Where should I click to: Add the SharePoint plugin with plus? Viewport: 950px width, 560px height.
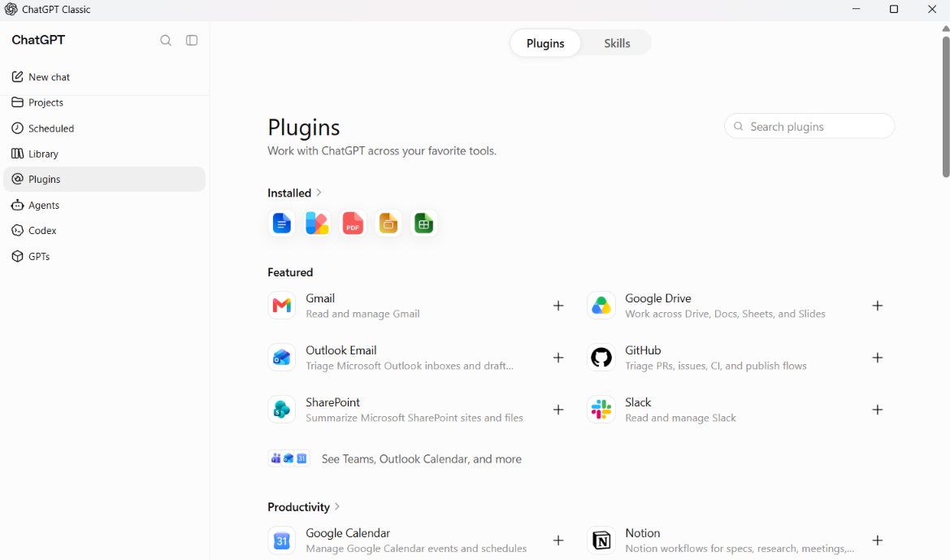pyautogui.click(x=558, y=410)
